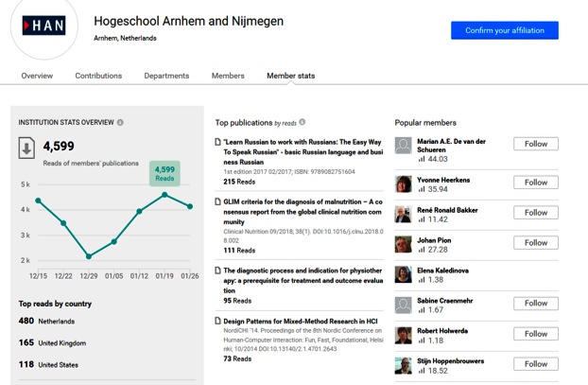The image size is (588, 385).
Task: Click the Learn Russian publication document icon
Action: [218, 142]
